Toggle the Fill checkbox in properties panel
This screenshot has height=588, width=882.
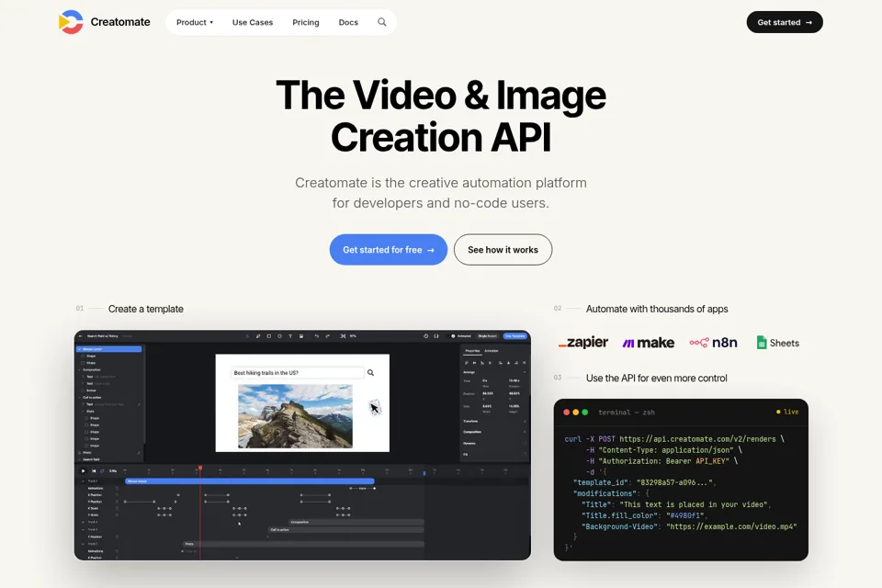(x=525, y=454)
